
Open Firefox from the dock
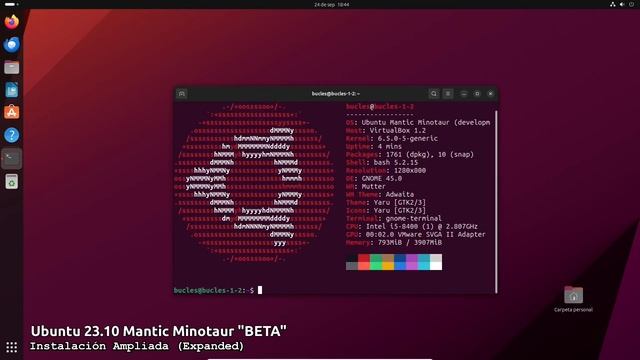pyautogui.click(x=11, y=22)
